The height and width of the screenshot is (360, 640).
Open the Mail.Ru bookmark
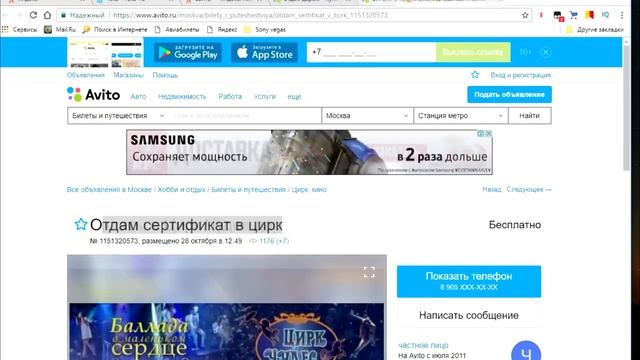[60, 29]
